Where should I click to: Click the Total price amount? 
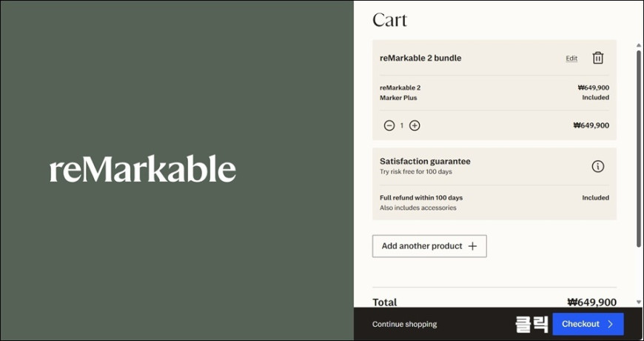coord(592,302)
